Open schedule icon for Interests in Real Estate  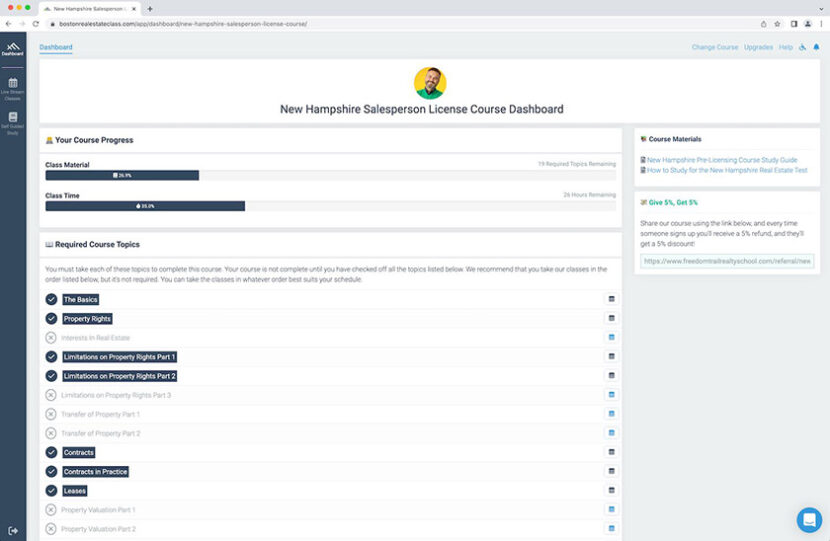tap(611, 338)
